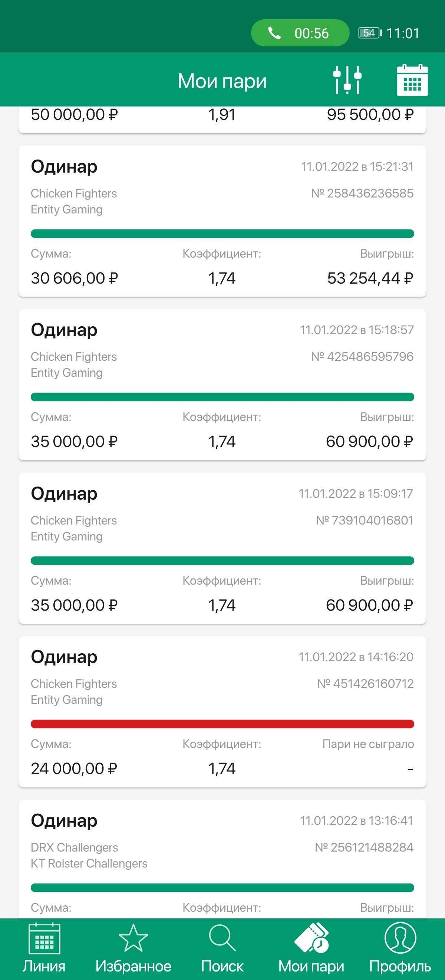The width and height of the screenshot is (445, 980).
Task: Tap the red progress bar of lost bet
Action: coord(222,724)
